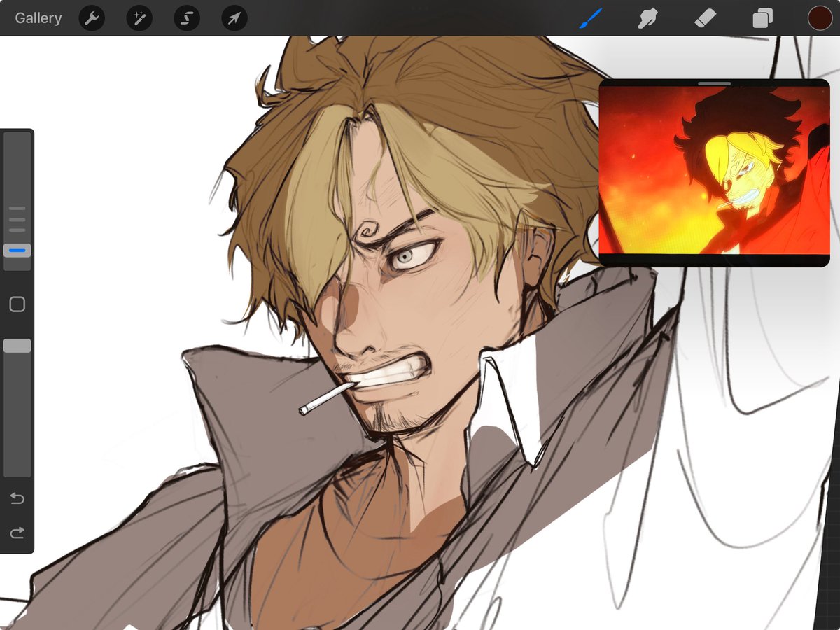Screen dimensions: 840x630
Task: Open the Actions wrench menu
Action: pos(92,18)
